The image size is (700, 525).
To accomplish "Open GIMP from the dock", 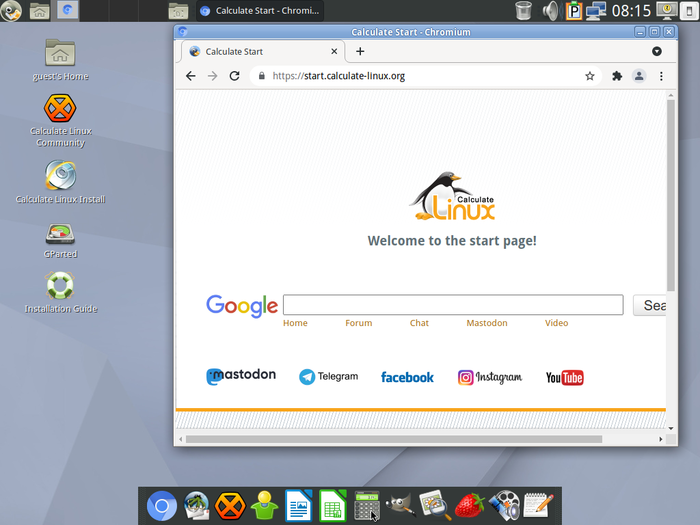I will 400,505.
